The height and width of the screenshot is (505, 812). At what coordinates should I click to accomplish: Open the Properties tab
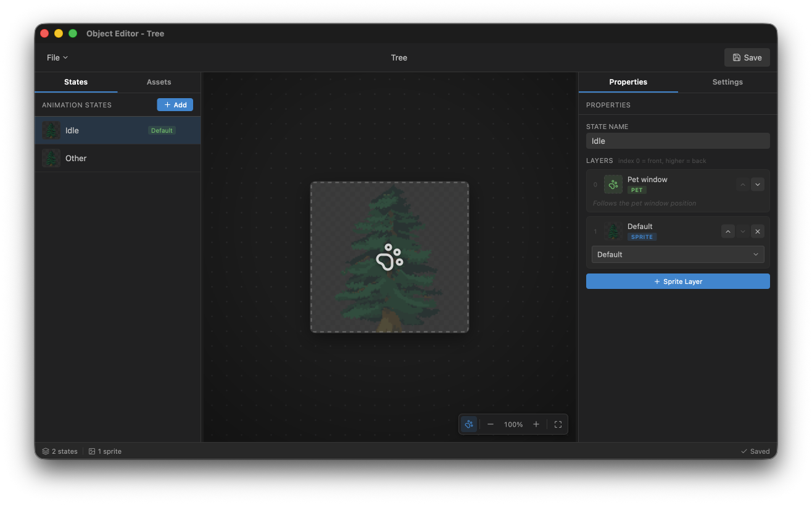pos(628,82)
